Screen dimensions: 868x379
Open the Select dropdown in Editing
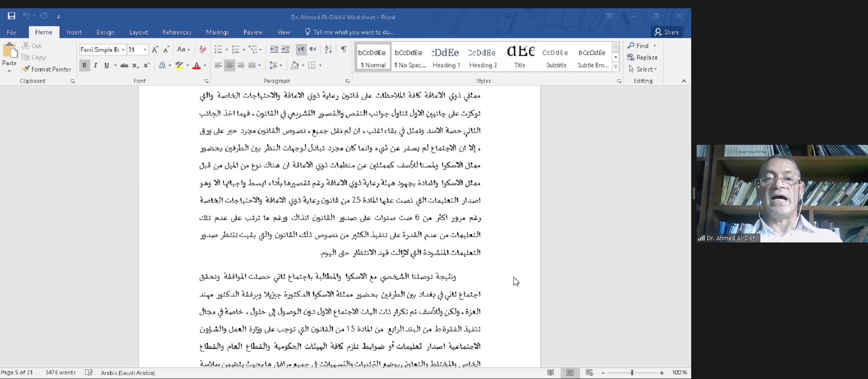[643, 69]
